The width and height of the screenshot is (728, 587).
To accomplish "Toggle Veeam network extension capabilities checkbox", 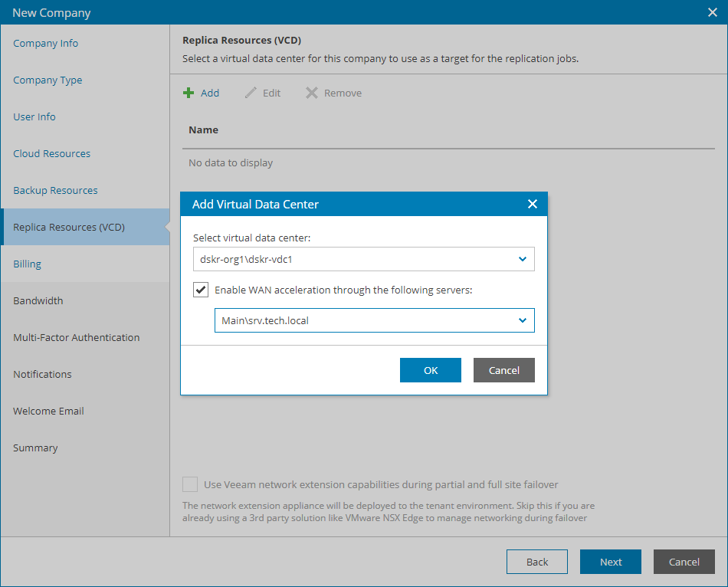I will (x=189, y=484).
